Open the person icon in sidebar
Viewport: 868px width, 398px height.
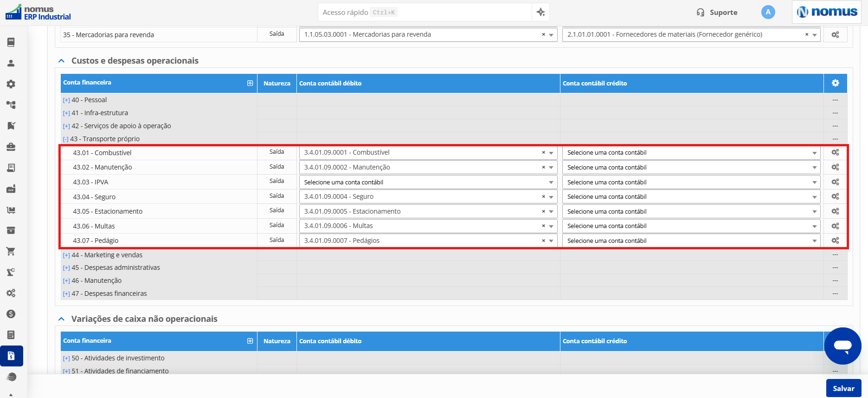11,63
